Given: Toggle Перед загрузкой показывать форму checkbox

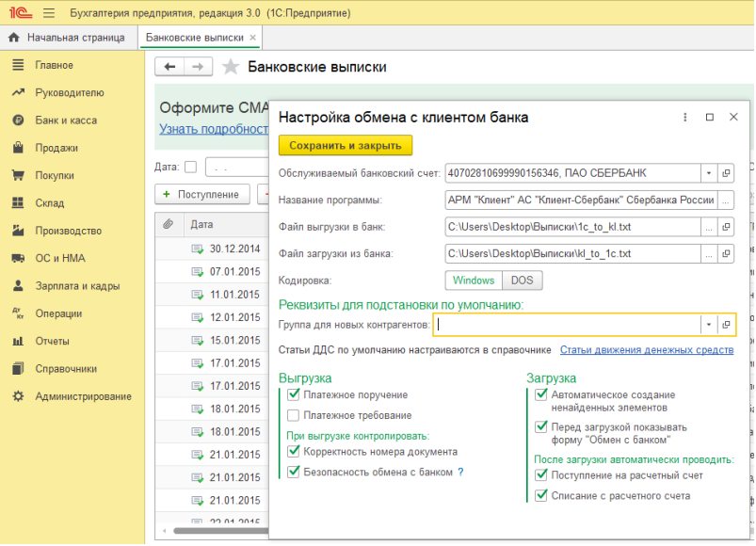Looking at the screenshot, I should pyautogui.click(x=541, y=427).
